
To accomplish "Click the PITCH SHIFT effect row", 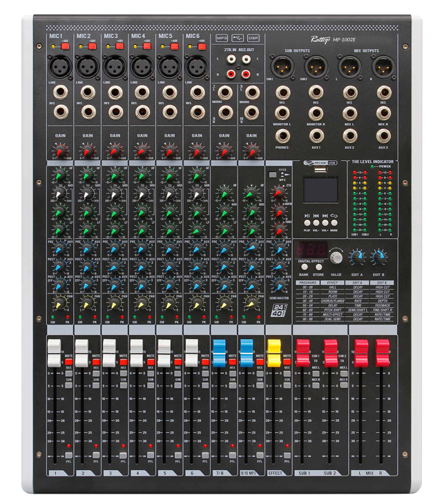I will tap(345, 310).
